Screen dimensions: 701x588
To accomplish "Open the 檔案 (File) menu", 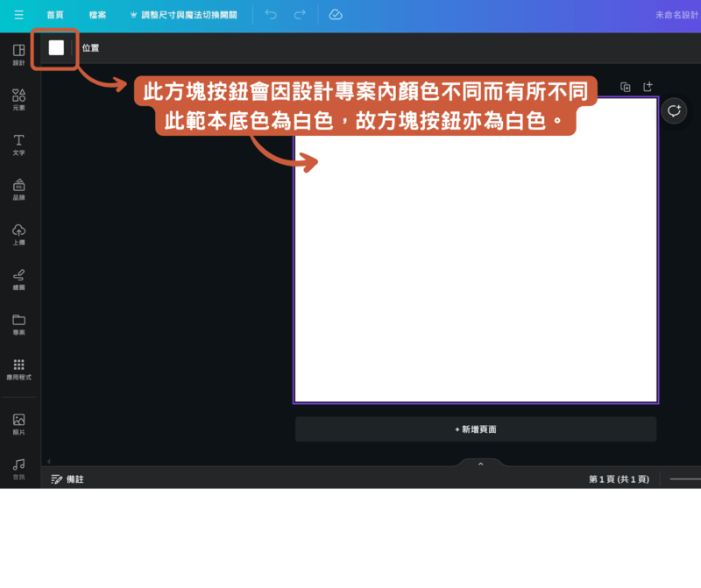I will point(97,15).
